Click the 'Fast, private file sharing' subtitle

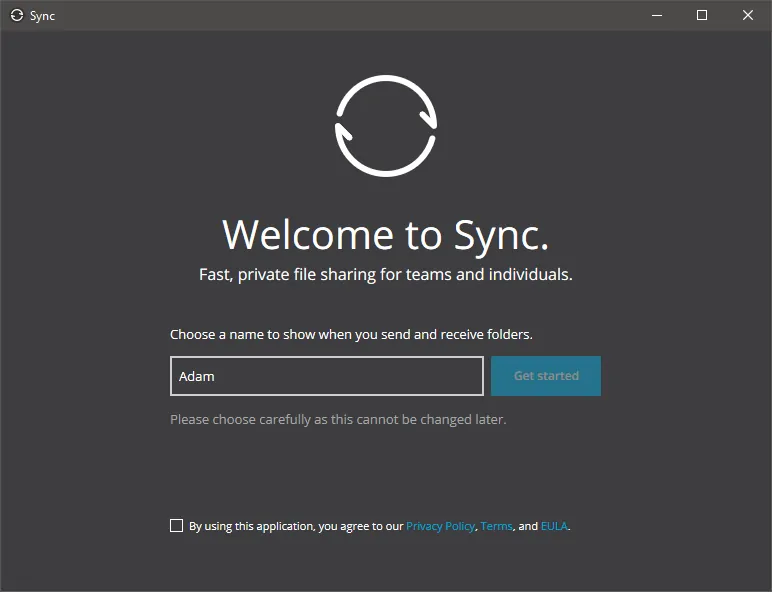point(386,274)
